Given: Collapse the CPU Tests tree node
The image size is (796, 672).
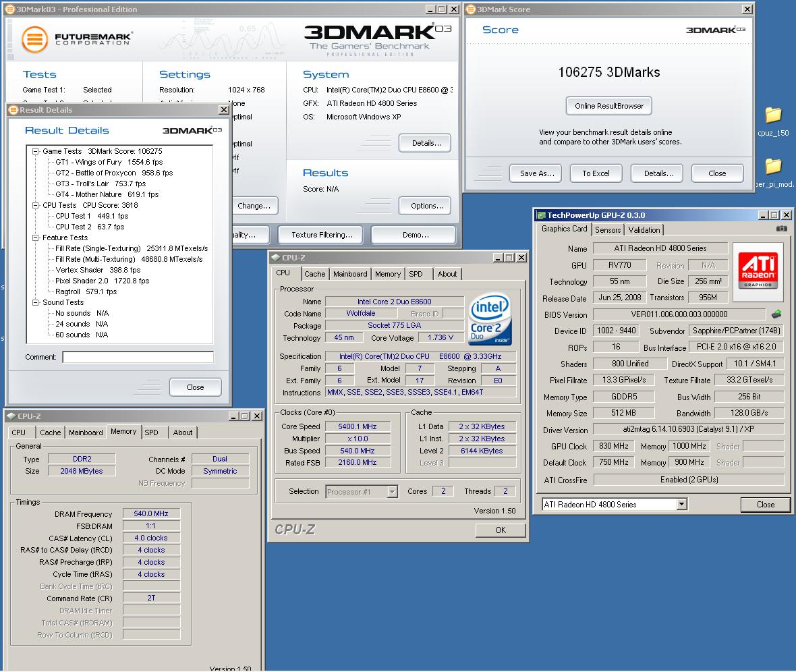Looking at the screenshot, I should [x=36, y=205].
